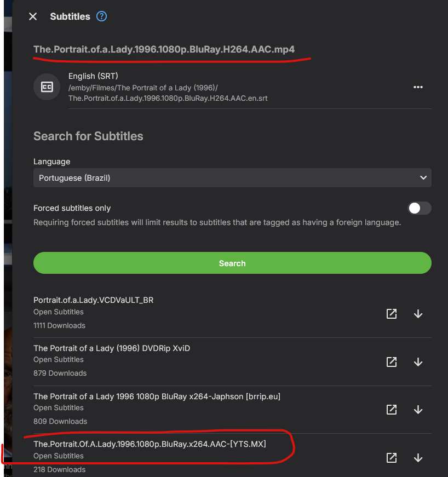Viewport: 448px width, 477px height.
Task: Download the DVDRip XviD subtitle
Action: pos(418,362)
